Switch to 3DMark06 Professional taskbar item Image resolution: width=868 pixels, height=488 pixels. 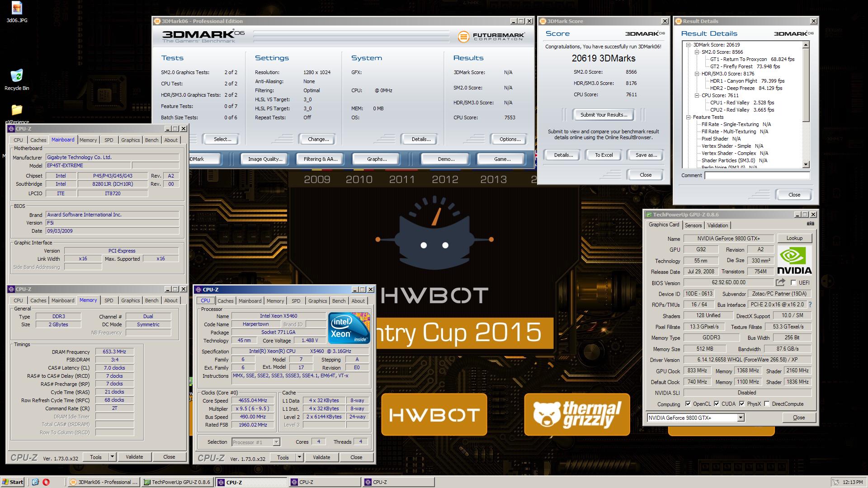pos(104,482)
